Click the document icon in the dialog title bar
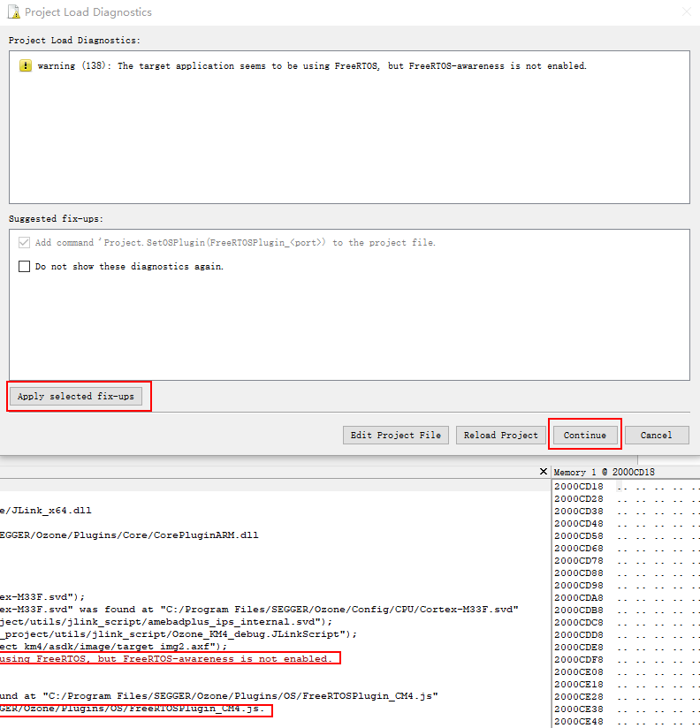The height and width of the screenshot is (728, 700). coord(12,12)
